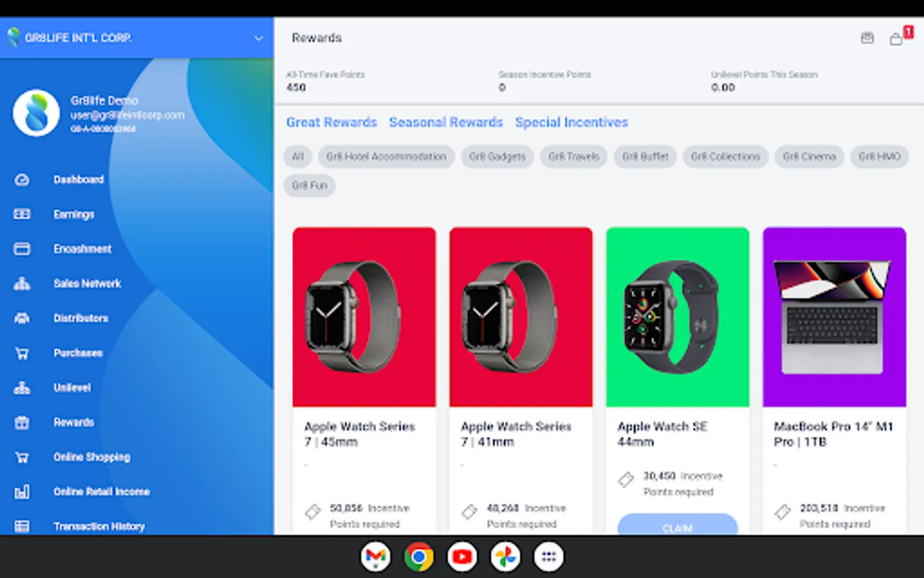Filter by Gr8 Cinema chip
924x578 pixels.
(x=810, y=157)
